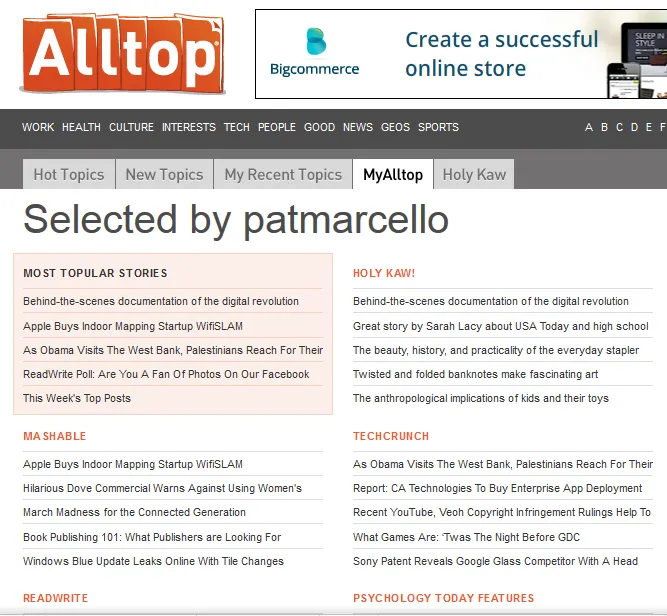
Task: Select the SPORTS category in navigation
Action: point(438,127)
